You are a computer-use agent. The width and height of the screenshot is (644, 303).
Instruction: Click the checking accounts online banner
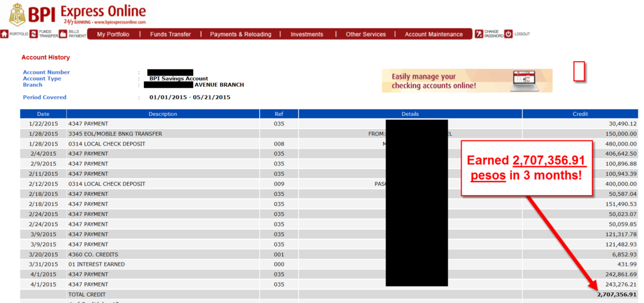tap(467, 81)
